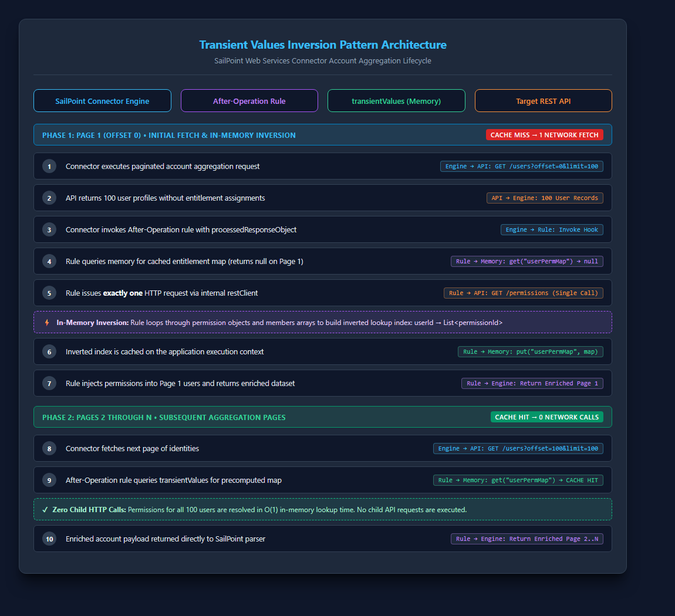
Task: Click step number 5 circle
Action: [49, 293]
